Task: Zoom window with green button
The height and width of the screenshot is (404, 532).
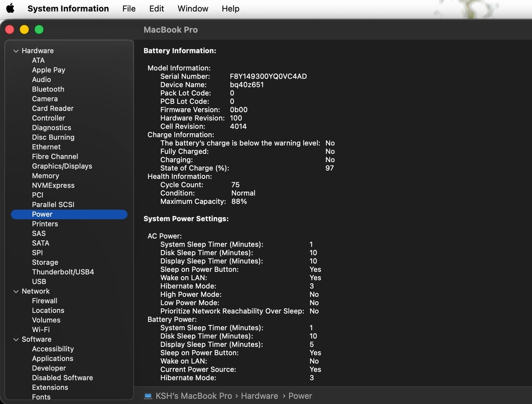Action: (x=39, y=30)
